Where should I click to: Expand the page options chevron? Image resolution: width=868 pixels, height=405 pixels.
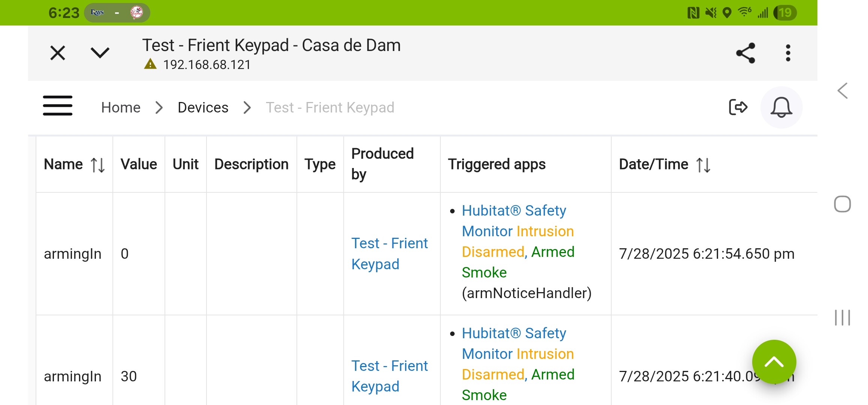(100, 53)
